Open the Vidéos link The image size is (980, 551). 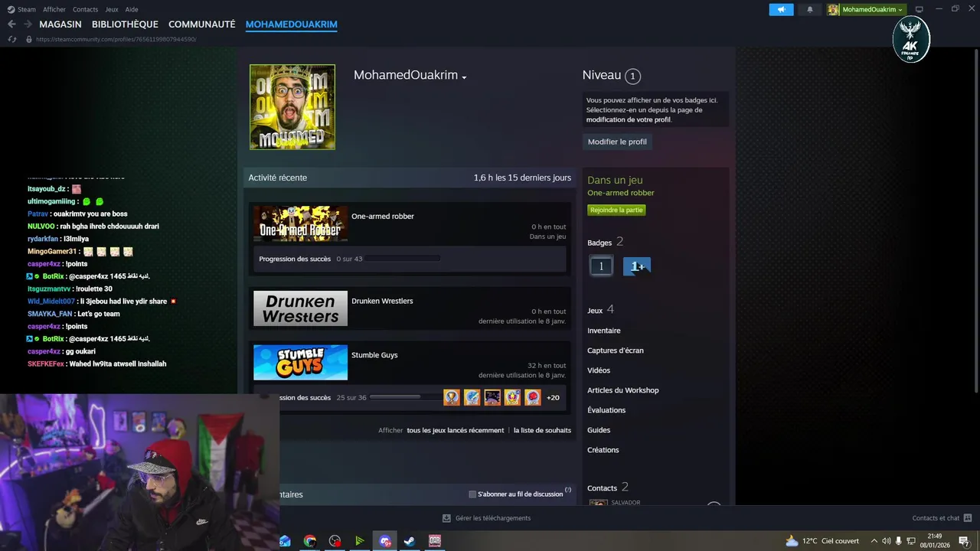pos(599,370)
